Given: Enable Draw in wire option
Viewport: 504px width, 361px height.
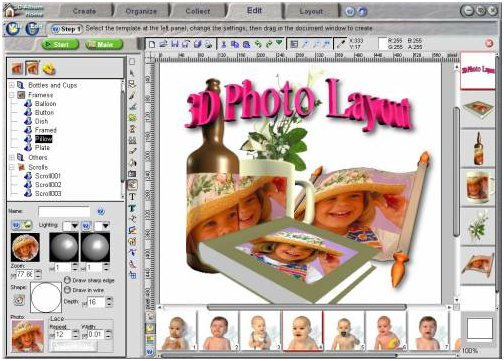Looking at the screenshot, I should click(x=67, y=290).
